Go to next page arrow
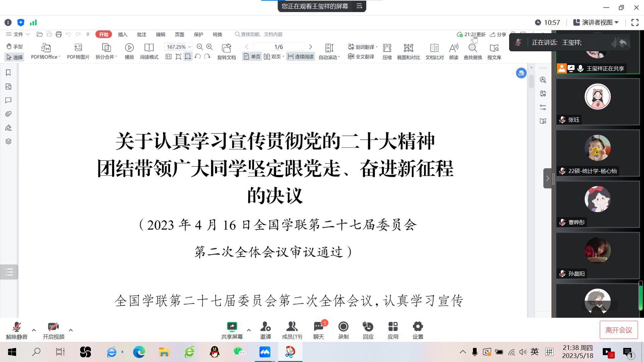The width and height of the screenshot is (644, 362). coord(310,47)
